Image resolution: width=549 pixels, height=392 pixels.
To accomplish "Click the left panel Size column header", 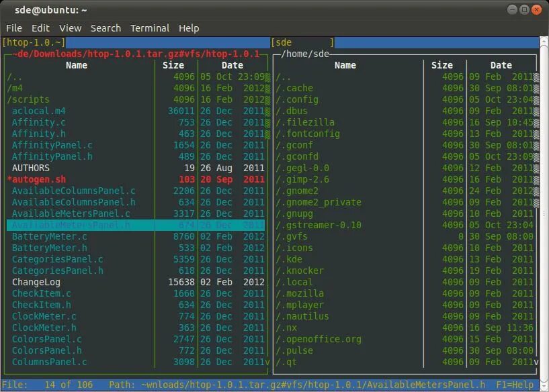I will pos(173,65).
